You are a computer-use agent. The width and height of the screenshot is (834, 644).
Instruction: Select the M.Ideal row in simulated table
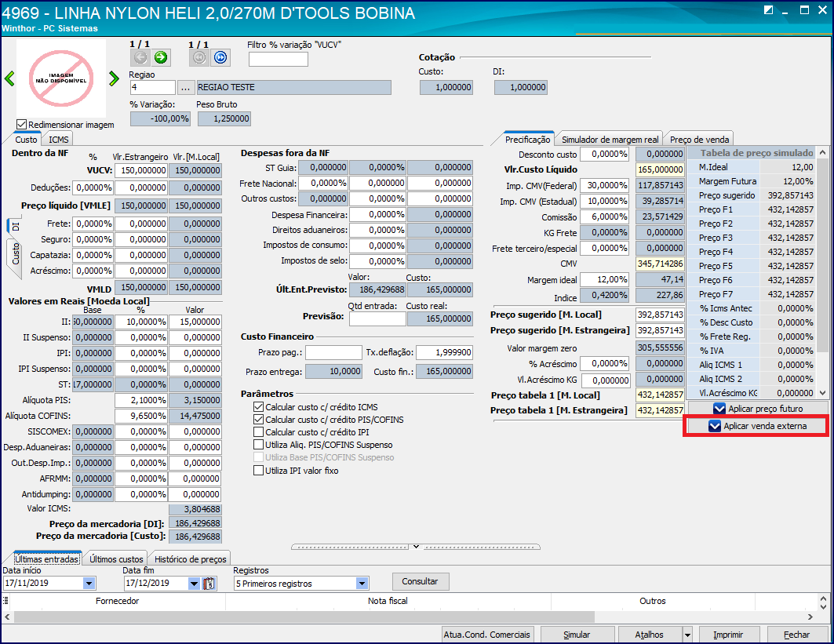751,167
